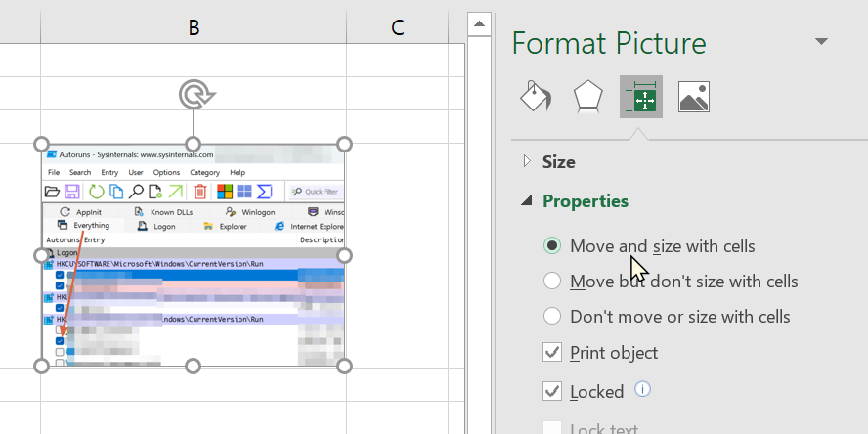The height and width of the screenshot is (434, 868).
Task: Toggle the Locked checkbox
Action: point(552,391)
